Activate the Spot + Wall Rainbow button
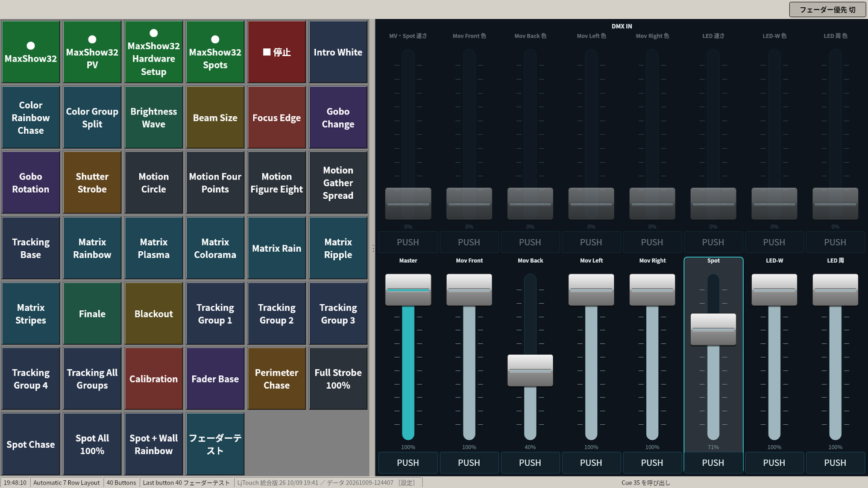This screenshot has height=488, width=868. coord(154,444)
